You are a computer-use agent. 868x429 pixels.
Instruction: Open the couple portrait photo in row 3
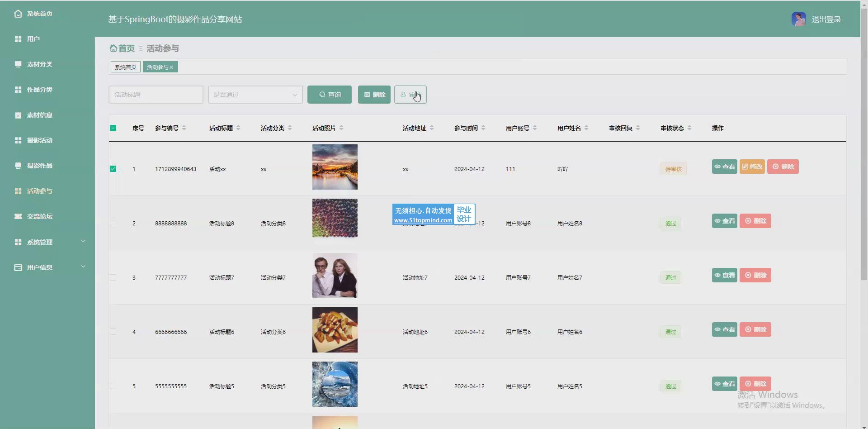click(x=335, y=276)
